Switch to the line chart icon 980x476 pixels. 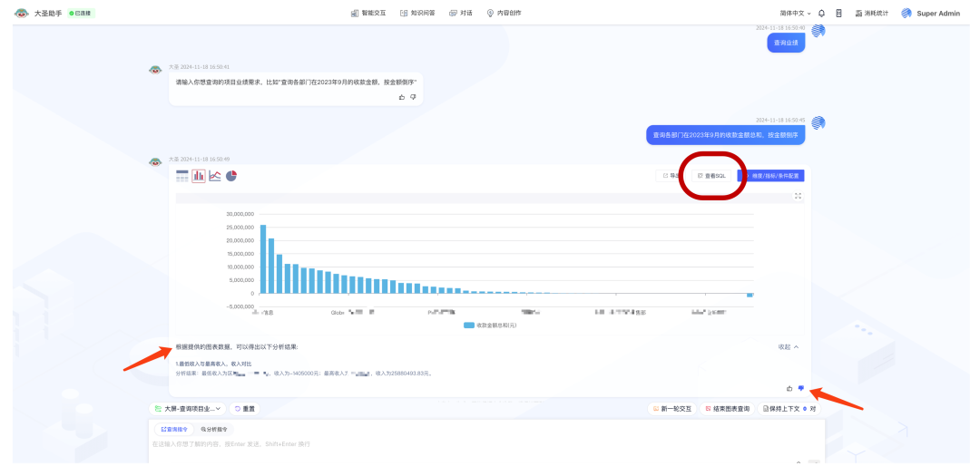(215, 176)
